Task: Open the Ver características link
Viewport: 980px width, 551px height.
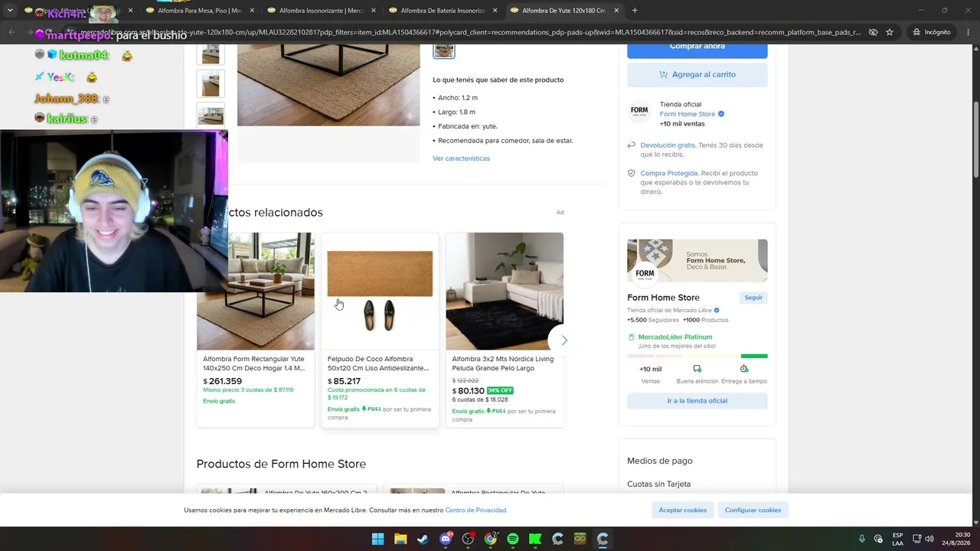Action: (461, 158)
